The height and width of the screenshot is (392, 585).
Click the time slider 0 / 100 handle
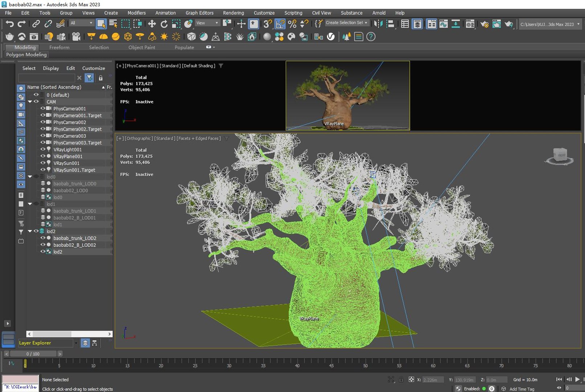click(33, 354)
